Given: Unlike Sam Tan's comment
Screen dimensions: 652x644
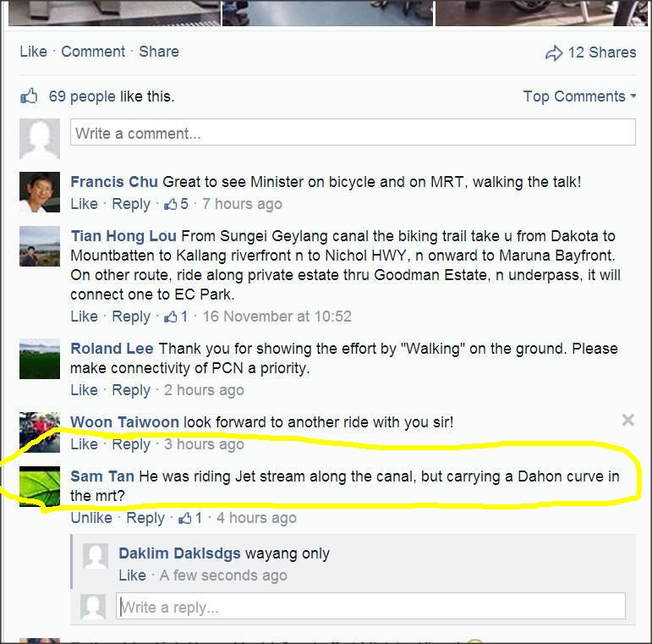Looking at the screenshot, I should click(x=91, y=518).
